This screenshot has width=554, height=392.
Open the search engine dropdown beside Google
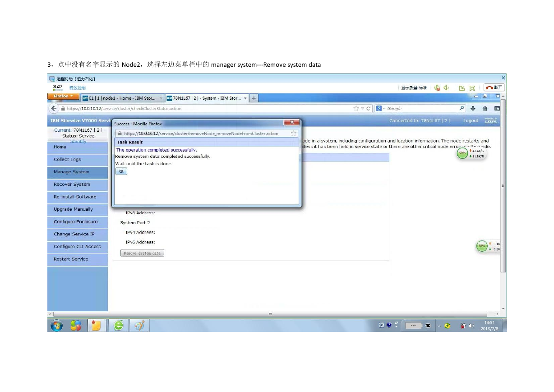pos(380,108)
